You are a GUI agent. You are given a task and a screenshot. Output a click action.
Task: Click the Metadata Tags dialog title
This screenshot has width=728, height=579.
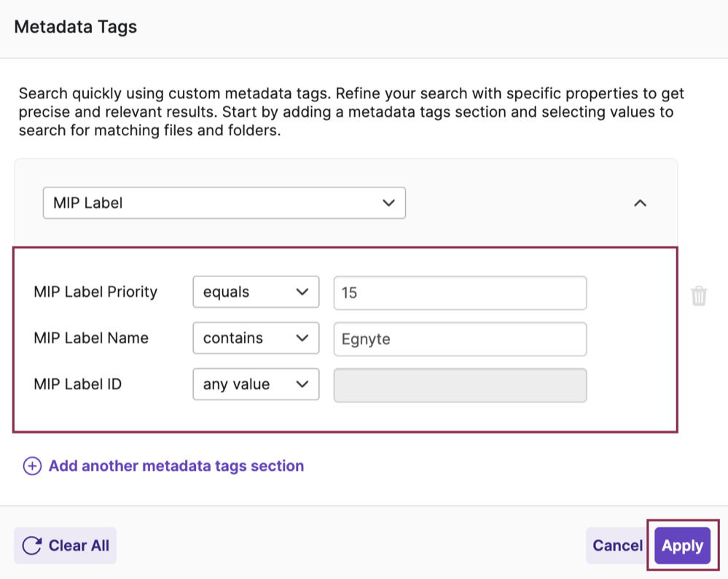click(75, 26)
